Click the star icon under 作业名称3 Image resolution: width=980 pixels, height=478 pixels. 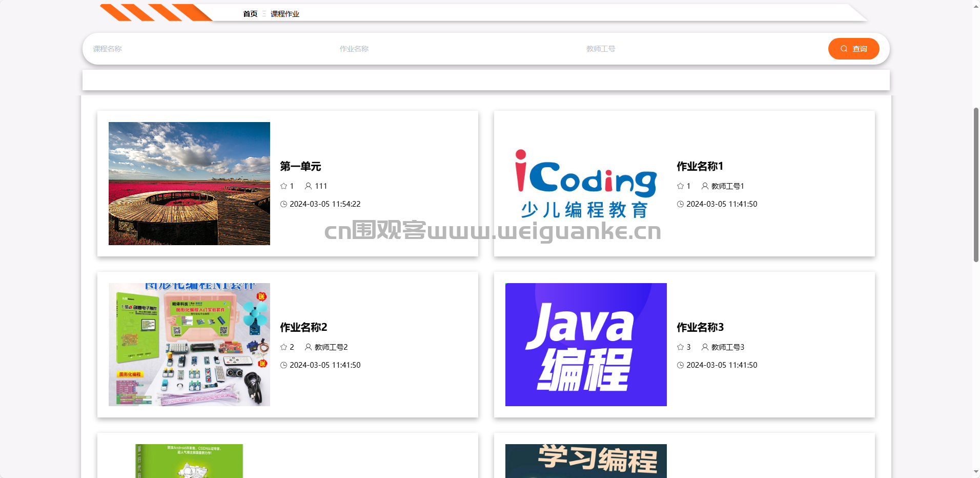pyautogui.click(x=680, y=347)
